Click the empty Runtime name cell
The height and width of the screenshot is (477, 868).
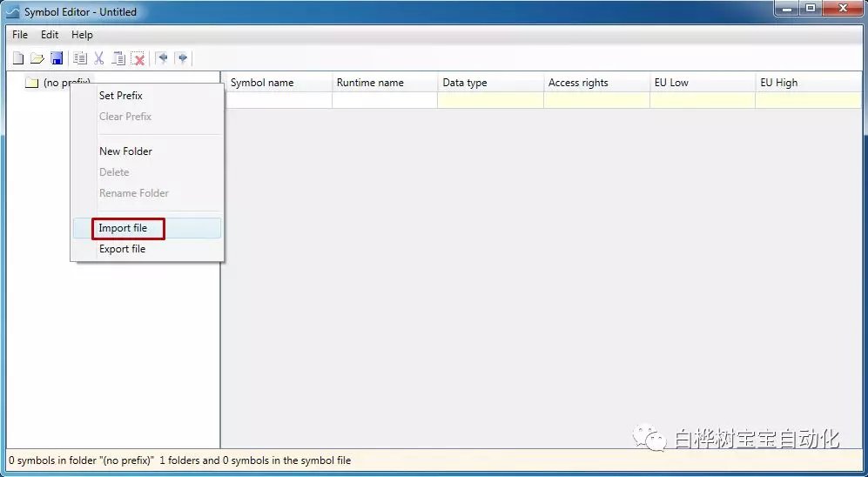click(384, 100)
